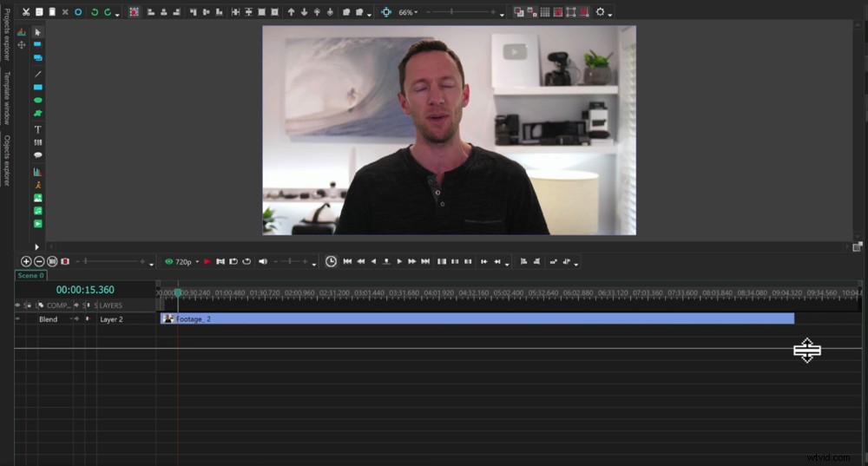Click the Redo green arrow
The height and width of the screenshot is (466, 868).
(x=108, y=11)
